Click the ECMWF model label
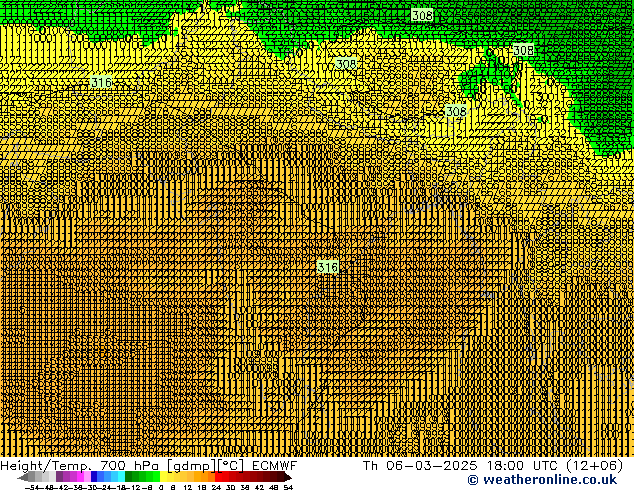This screenshot has width=634, height=490. coord(275,465)
